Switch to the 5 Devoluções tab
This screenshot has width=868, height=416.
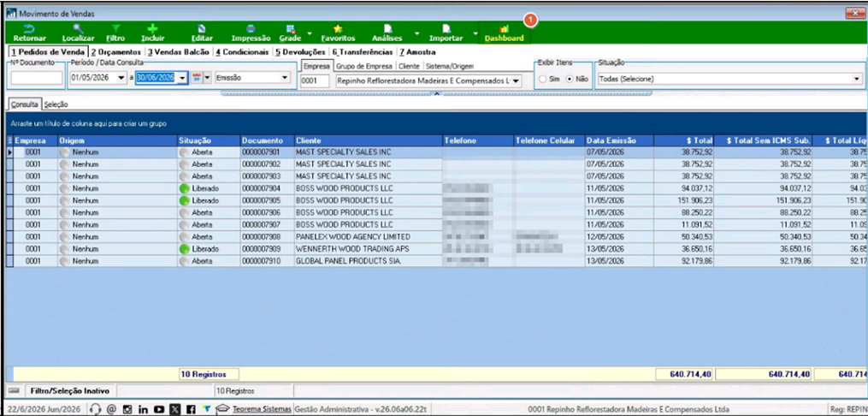pos(300,52)
